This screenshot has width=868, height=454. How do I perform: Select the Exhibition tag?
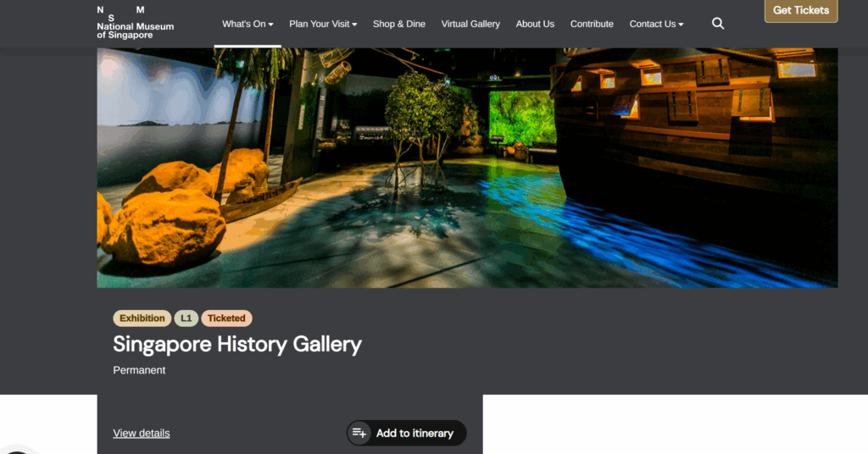pos(142,318)
